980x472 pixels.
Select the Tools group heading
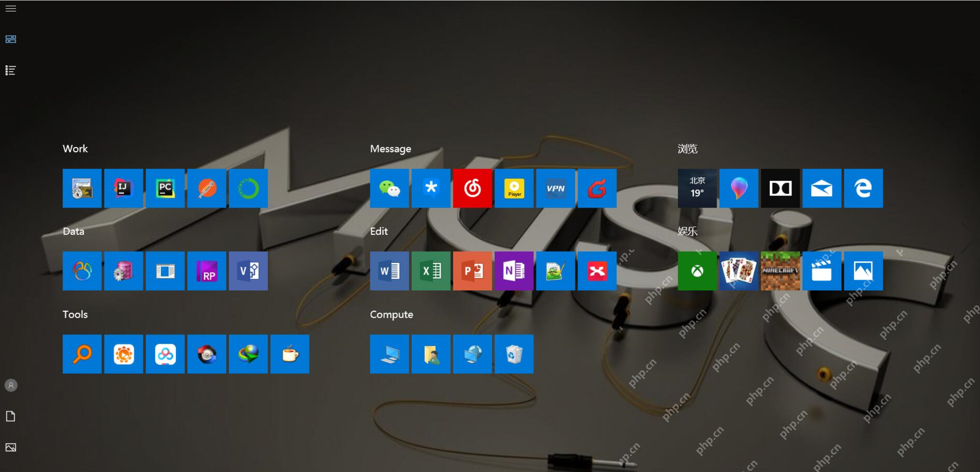coord(75,314)
